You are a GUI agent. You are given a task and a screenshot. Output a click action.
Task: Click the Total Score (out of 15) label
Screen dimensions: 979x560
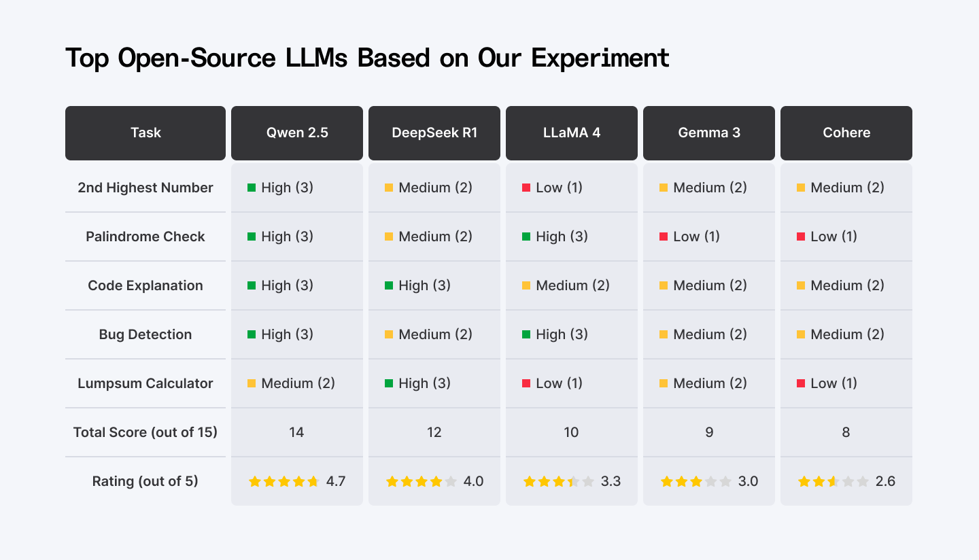tap(145, 432)
